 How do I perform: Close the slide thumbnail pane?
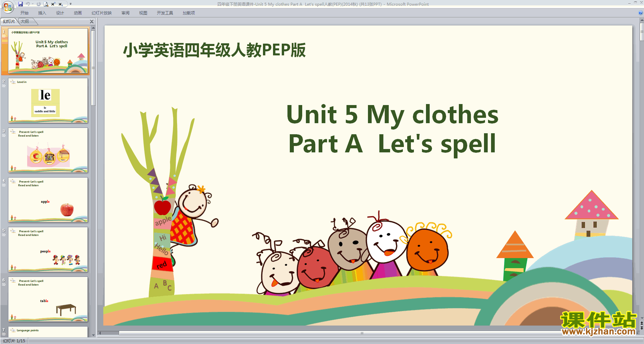pos(92,21)
